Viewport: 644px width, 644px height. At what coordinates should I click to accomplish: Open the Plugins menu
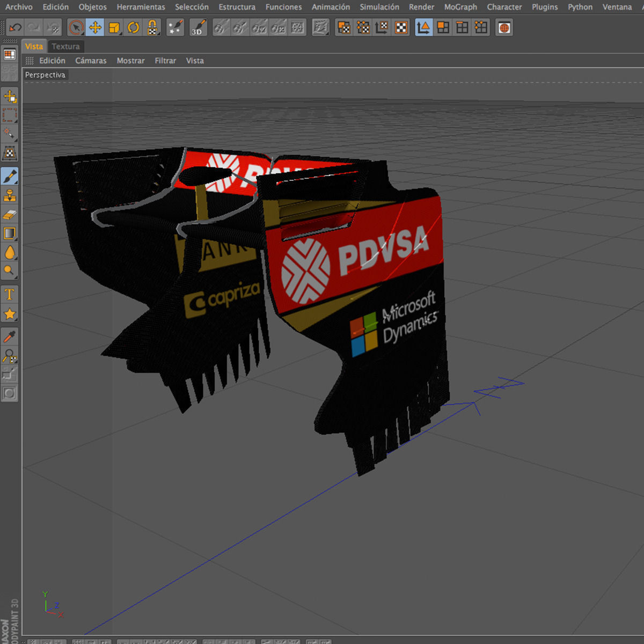545,7
